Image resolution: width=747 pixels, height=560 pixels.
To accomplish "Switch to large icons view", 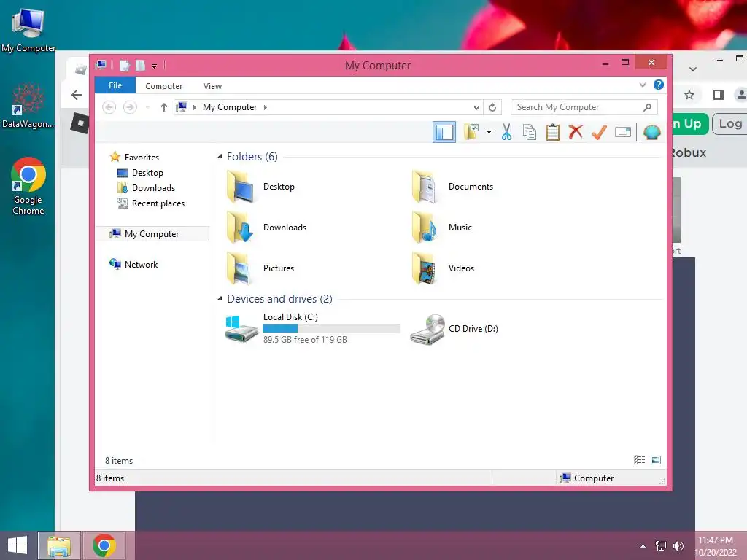I will 656,460.
